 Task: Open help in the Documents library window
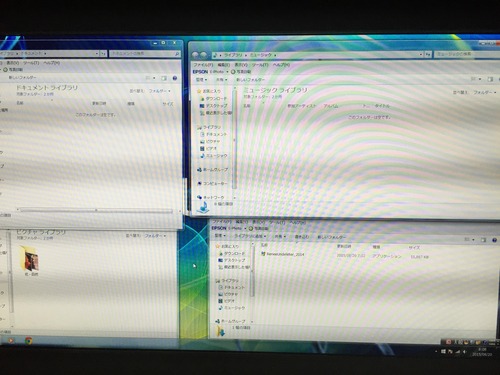(175, 78)
